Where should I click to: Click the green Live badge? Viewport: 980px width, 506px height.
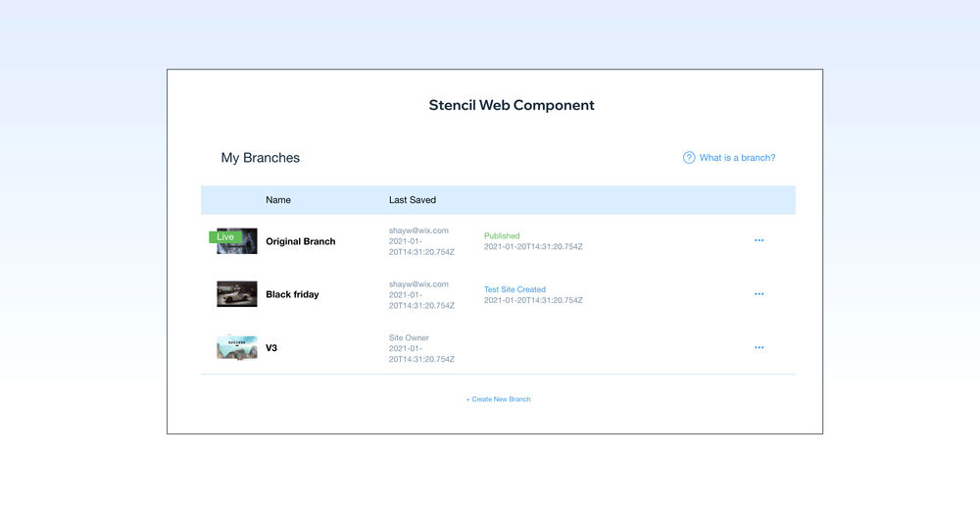(225, 237)
